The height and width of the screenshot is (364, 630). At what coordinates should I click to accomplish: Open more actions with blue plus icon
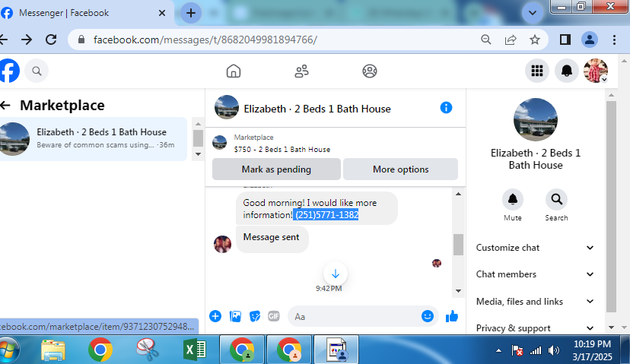pos(215,316)
